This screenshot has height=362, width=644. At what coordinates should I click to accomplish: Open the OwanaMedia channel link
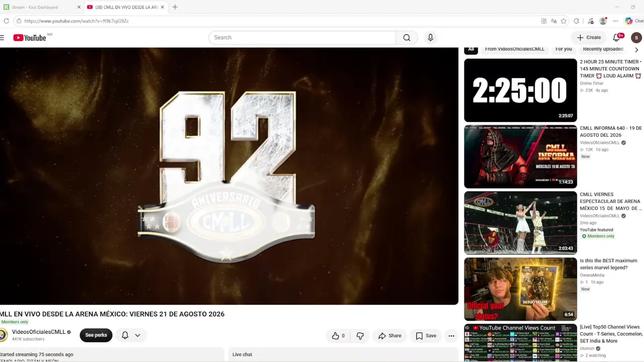click(x=592, y=276)
